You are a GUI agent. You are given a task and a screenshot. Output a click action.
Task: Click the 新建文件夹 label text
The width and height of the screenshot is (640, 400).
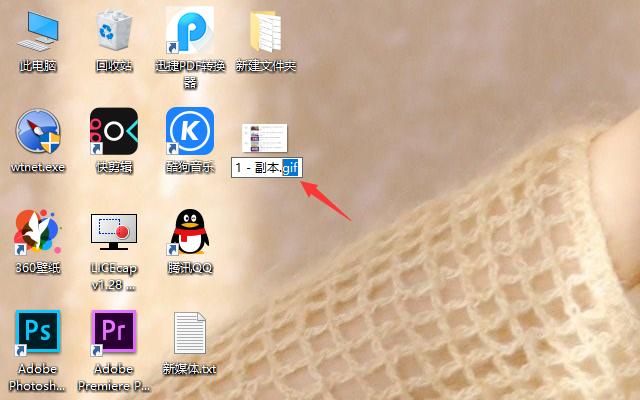266,66
